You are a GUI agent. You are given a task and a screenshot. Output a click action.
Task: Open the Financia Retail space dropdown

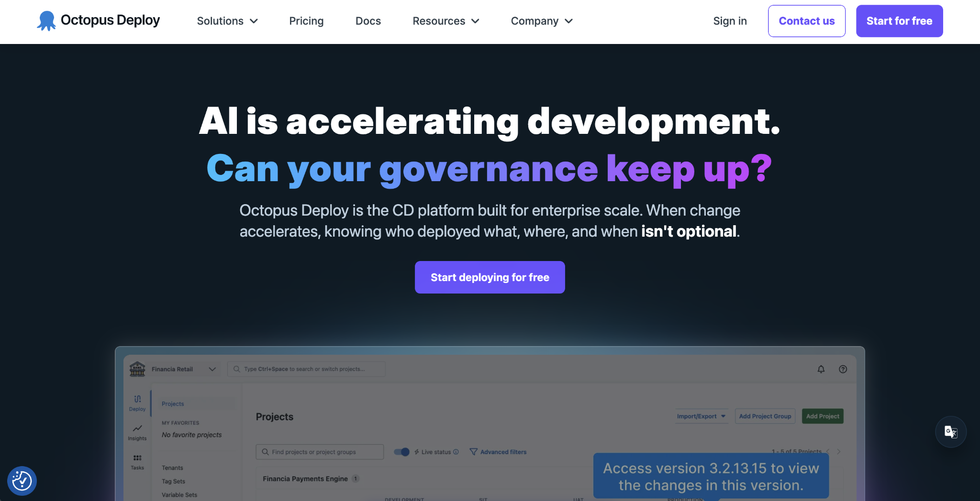tap(212, 369)
